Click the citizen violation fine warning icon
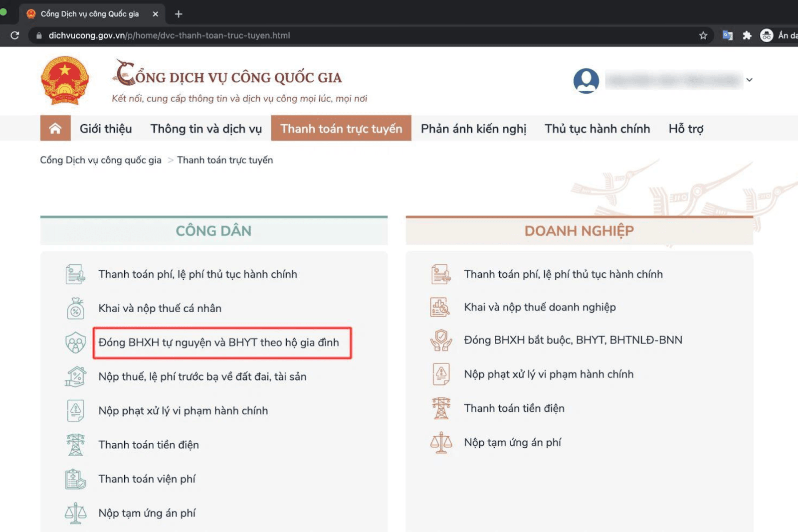The width and height of the screenshot is (798, 532). 75,411
